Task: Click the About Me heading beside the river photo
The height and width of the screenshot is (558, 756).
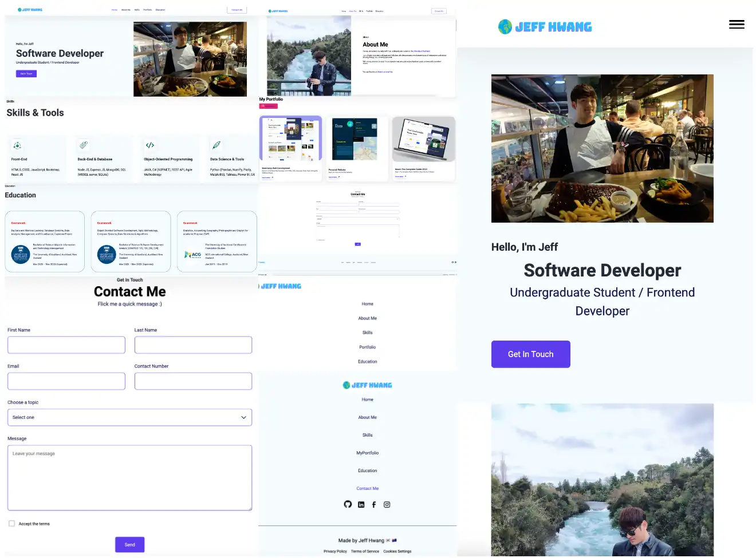Action: click(x=375, y=44)
